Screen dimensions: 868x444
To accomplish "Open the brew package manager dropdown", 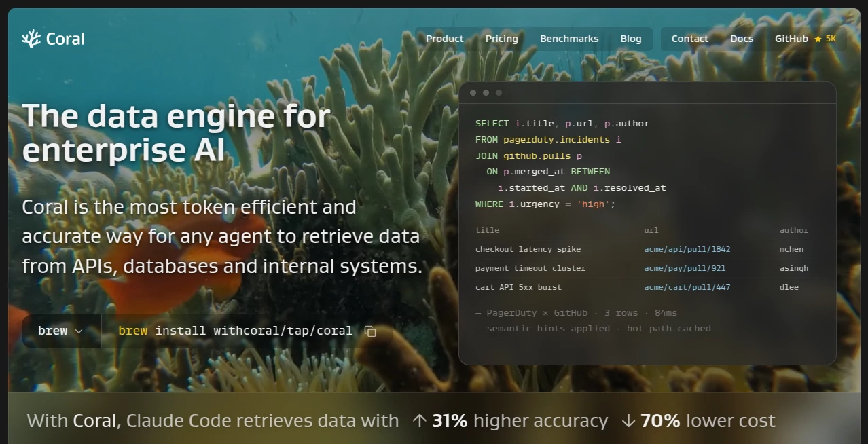I will (x=61, y=331).
